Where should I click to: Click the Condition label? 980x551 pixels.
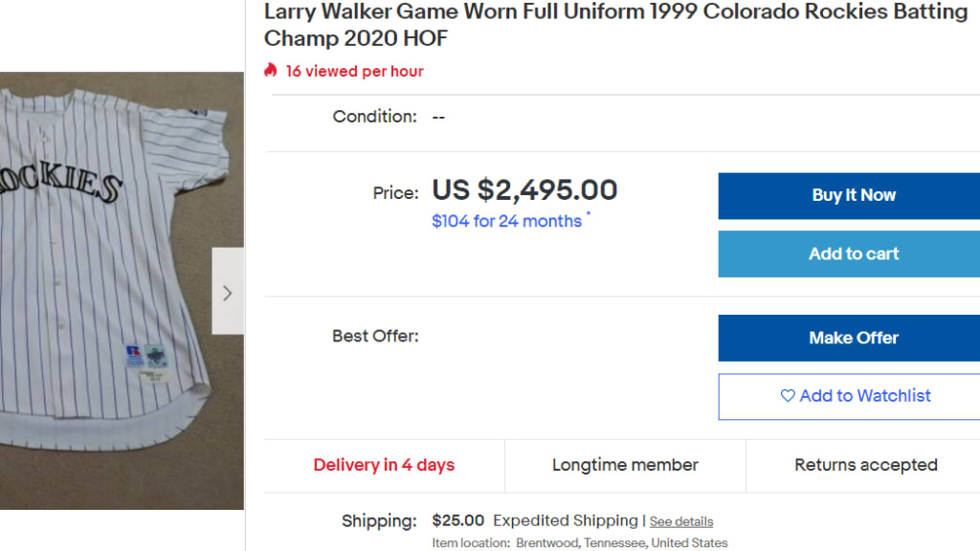tap(374, 117)
